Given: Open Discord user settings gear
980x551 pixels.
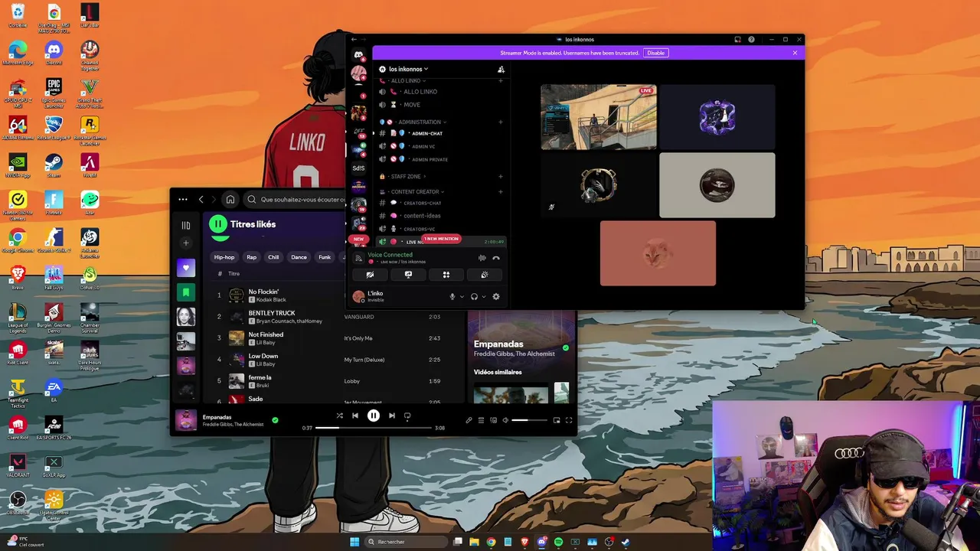Looking at the screenshot, I should (x=496, y=297).
